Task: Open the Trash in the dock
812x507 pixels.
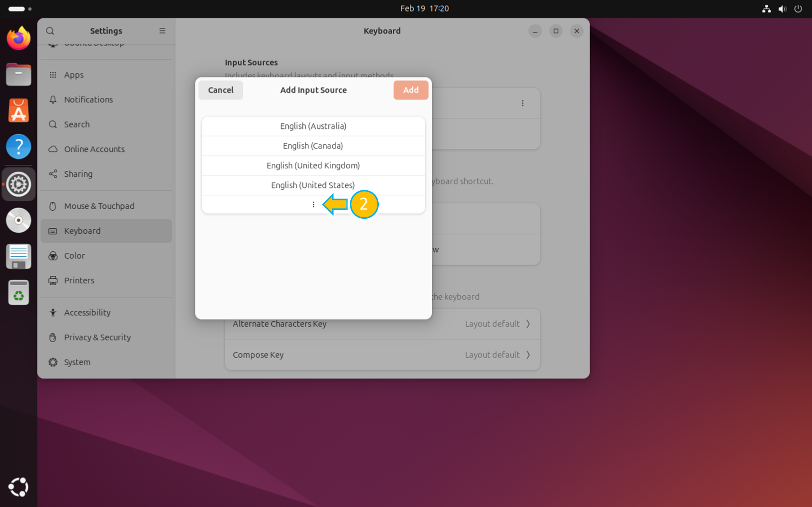Action: [x=18, y=293]
